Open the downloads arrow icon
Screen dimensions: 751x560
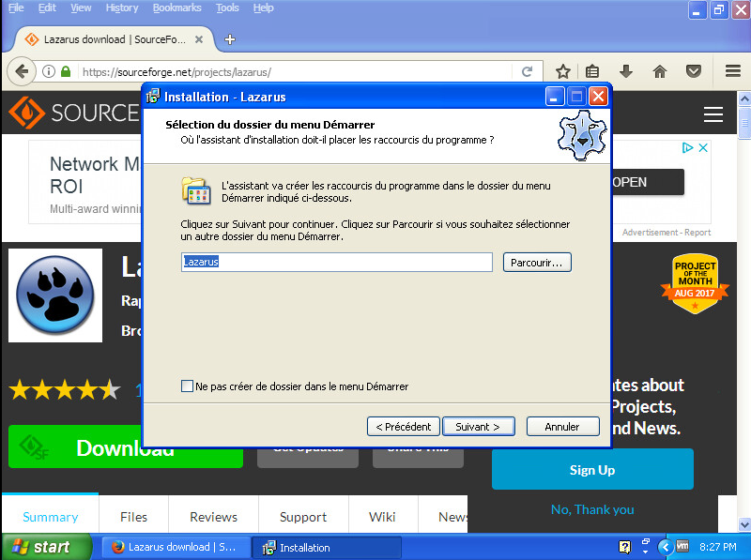tap(625, 72)
